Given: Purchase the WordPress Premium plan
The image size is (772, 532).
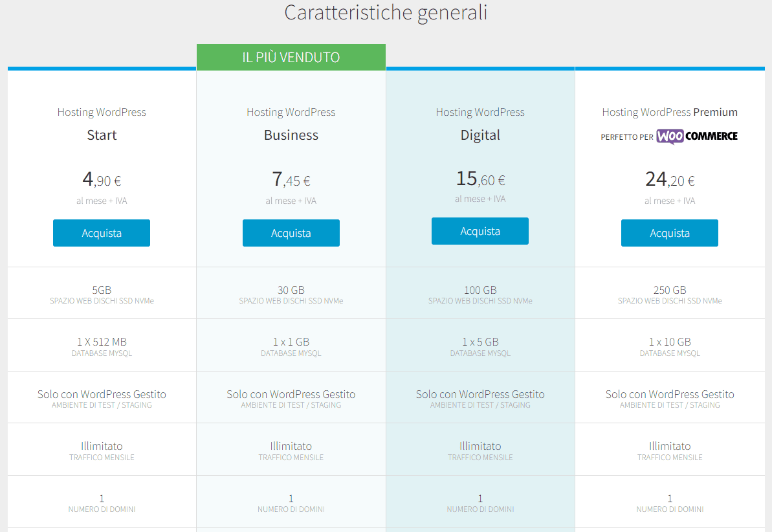Looking at the screenshot, I should [x=669, y=233].
